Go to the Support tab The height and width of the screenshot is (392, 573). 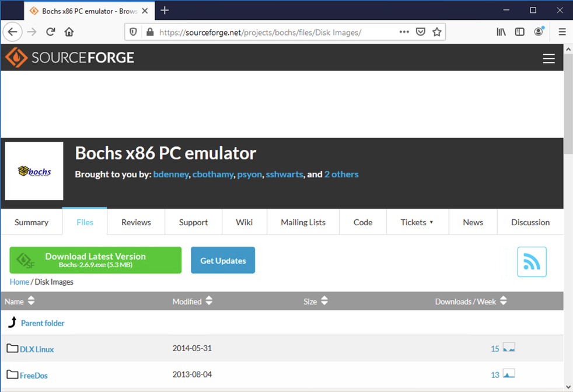tap(193, 222)
